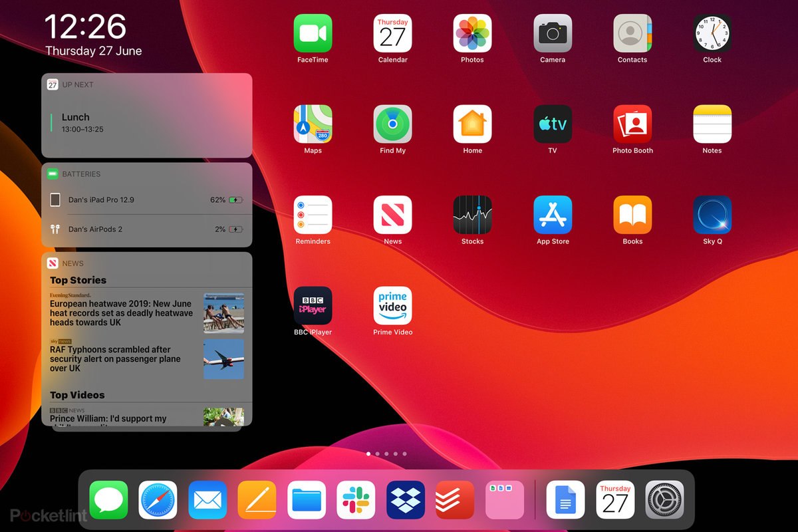The width and height of the screenshot is (798, 532).
Task: Launch the Clock app
Action: coord(712,33)
